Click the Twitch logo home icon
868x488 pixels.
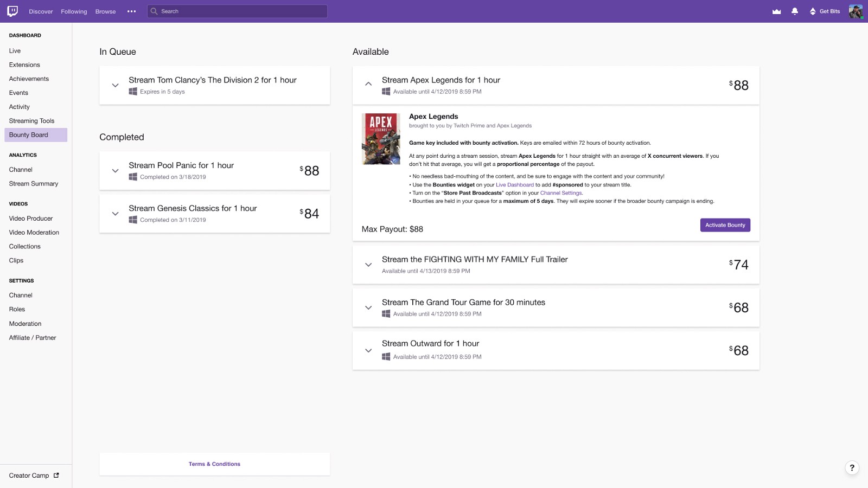12,11
